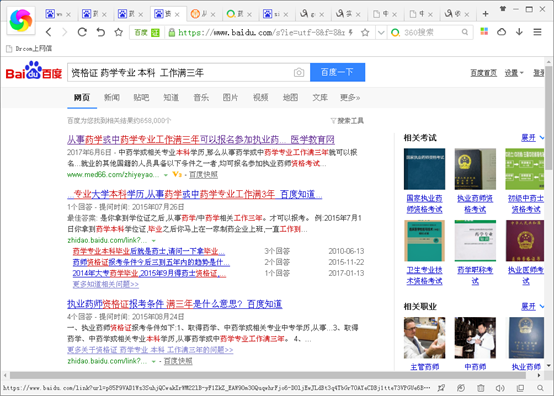Screen dimensions: 554x396
Task: Click the 国家执业药师资格考试 thumbnail
Action: click(424, 169)
